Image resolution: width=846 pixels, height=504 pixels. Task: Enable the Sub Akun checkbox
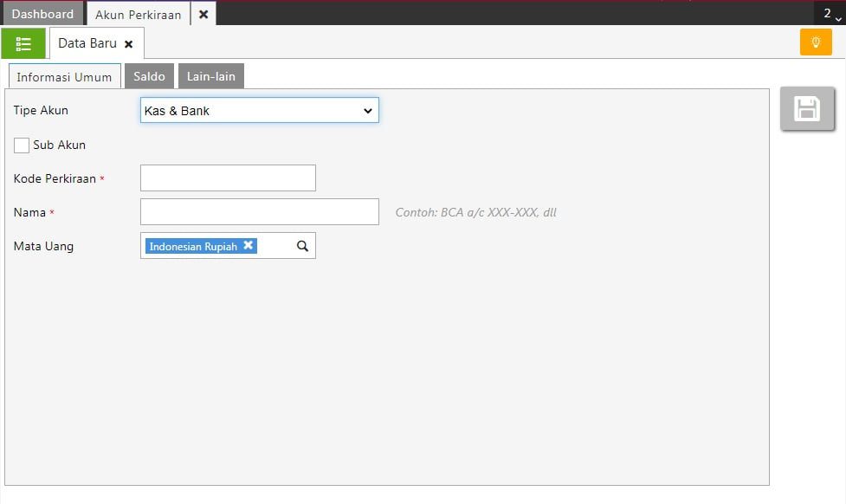(22, 145)
